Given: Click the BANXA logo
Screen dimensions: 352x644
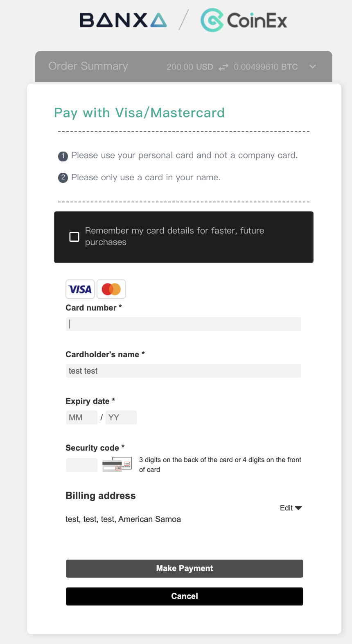Looking at the screenshot, I should (x=123, y=20).
